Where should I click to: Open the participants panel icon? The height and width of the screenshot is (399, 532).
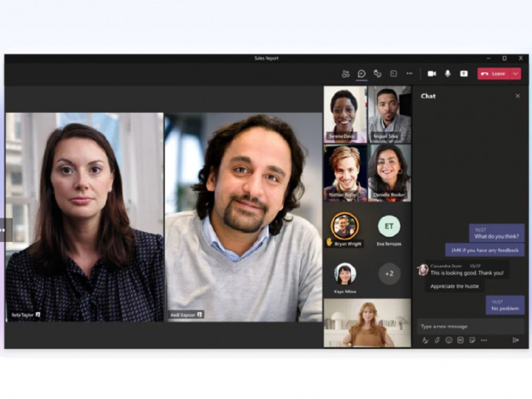tap(345, 74)
